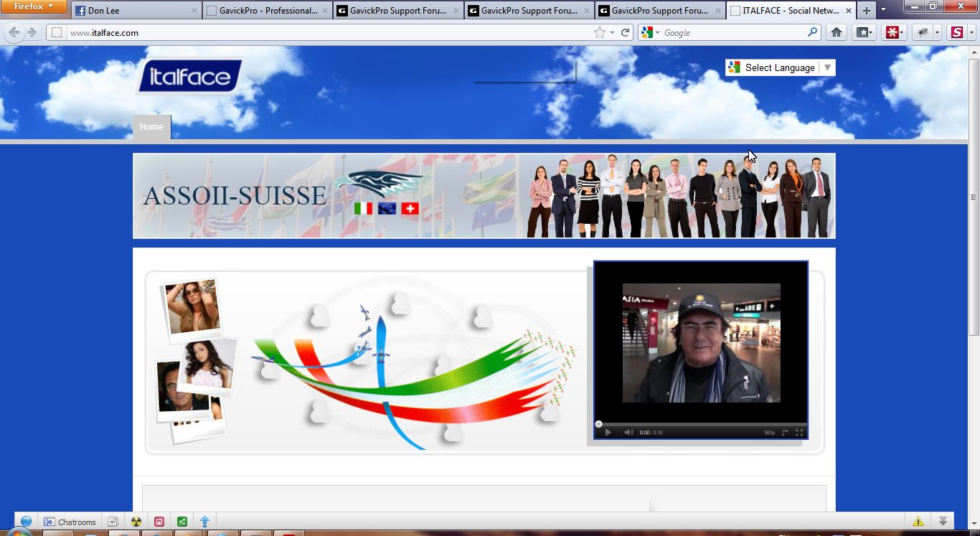Change the 360p video quality setting
This screenshot has width=980, height=536.
coord(769,433)
